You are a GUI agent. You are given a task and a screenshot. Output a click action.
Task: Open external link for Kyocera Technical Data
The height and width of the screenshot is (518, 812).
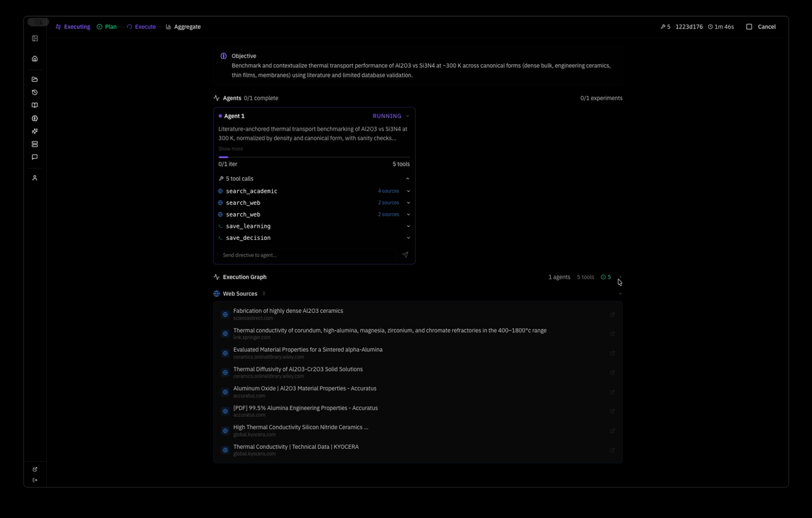612,450
